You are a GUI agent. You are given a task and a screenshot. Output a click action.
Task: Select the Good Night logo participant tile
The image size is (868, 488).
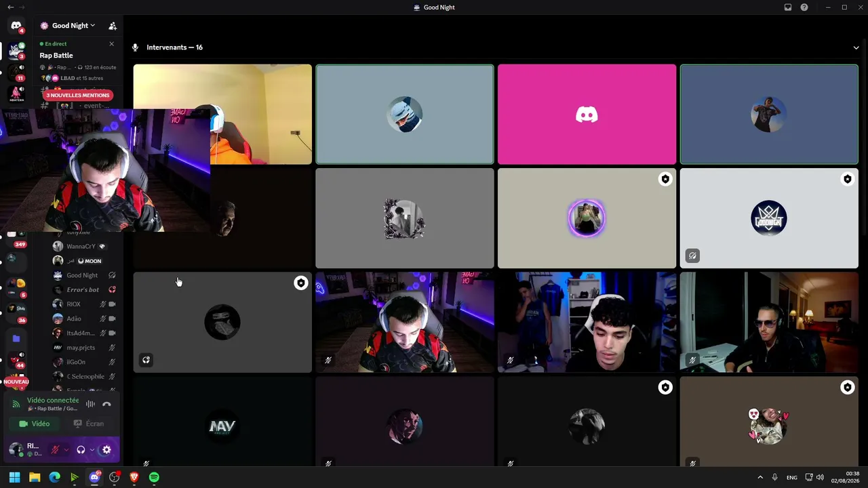coord(769,218)
